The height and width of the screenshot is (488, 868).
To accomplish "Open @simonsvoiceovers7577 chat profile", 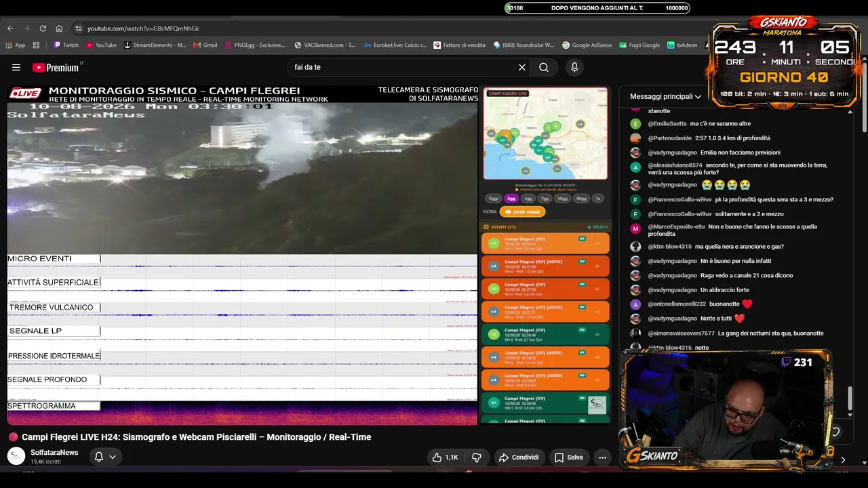I will tap(681, 333).
